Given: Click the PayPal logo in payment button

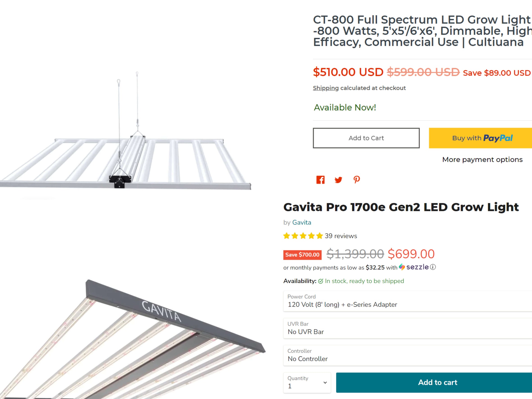Looking at the screenshot, I should pyautogui.click(x=499, y=138).
